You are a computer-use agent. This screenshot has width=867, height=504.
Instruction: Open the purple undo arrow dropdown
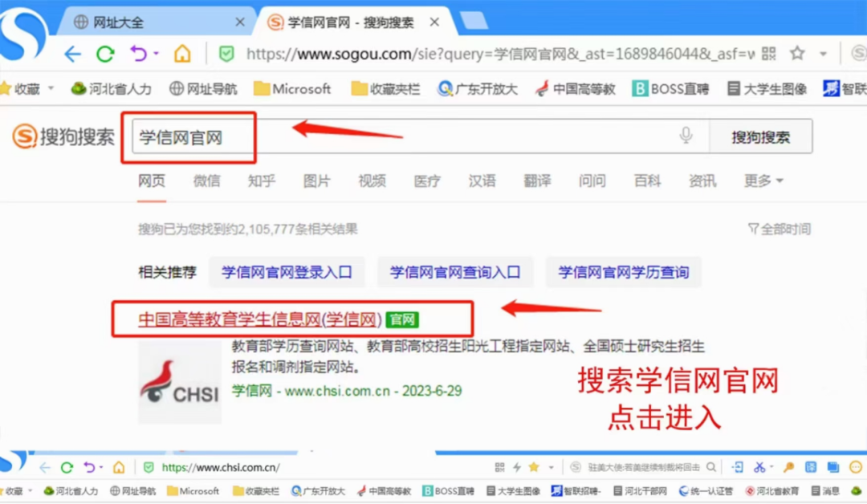point(156,54)
